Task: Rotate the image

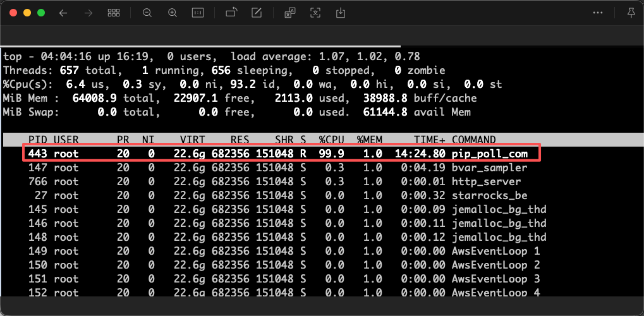Action: [x=231, y=13]
